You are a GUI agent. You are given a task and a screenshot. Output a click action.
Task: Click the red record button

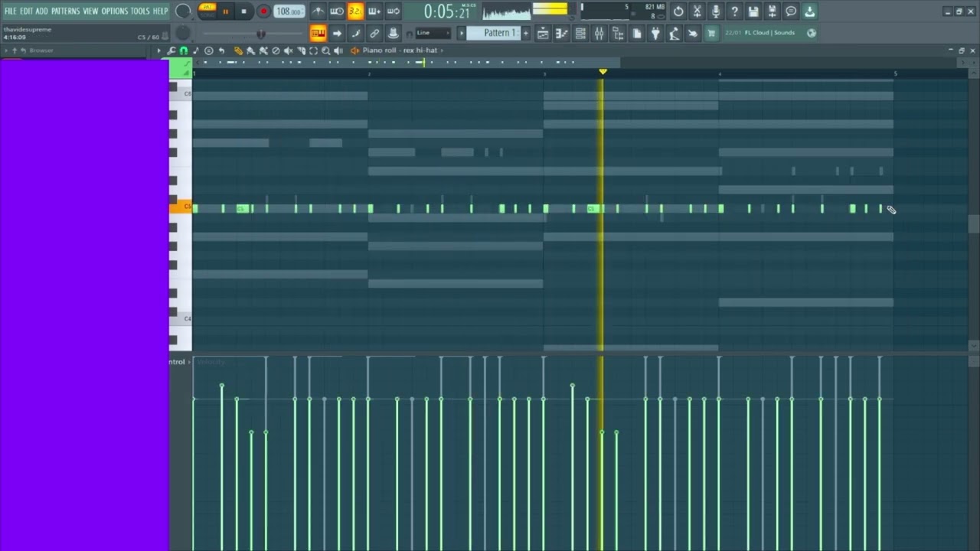coord(263,11)
